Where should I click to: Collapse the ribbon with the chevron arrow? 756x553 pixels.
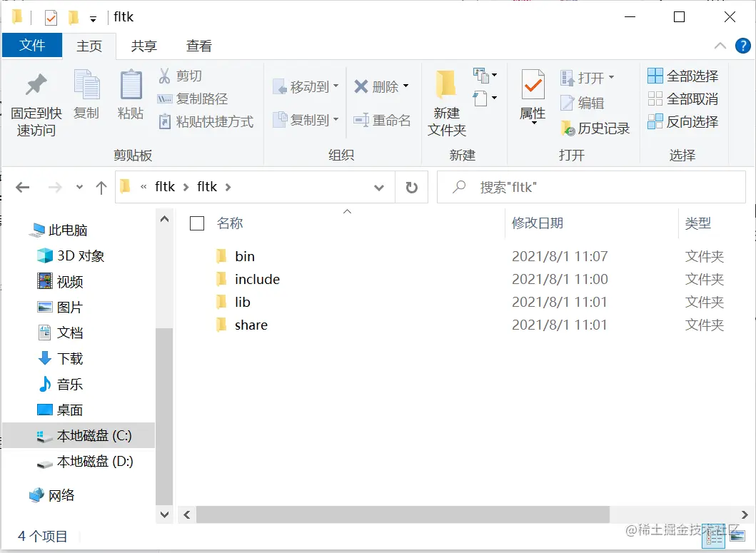click(x=720, y=46)
